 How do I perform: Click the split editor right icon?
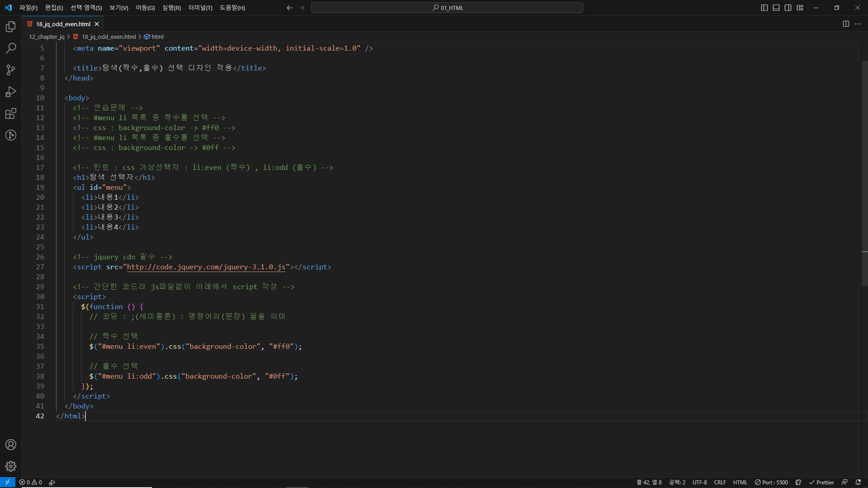pos(846,24)
